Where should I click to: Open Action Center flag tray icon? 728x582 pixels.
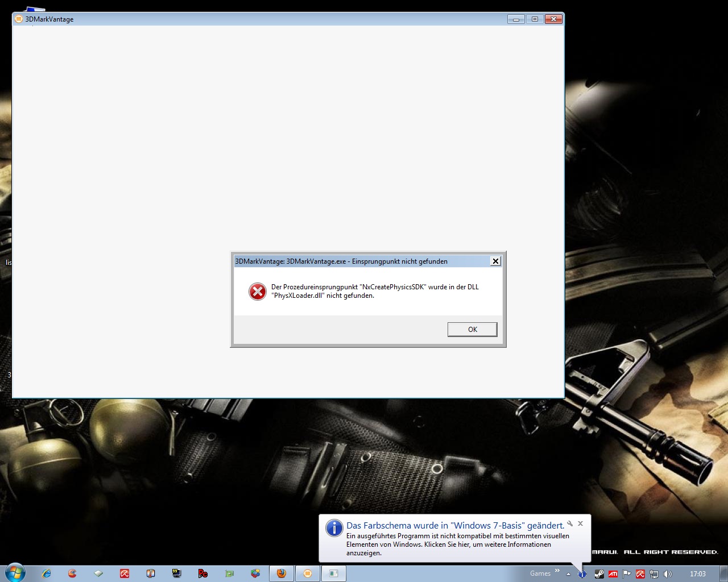point(626,574)
